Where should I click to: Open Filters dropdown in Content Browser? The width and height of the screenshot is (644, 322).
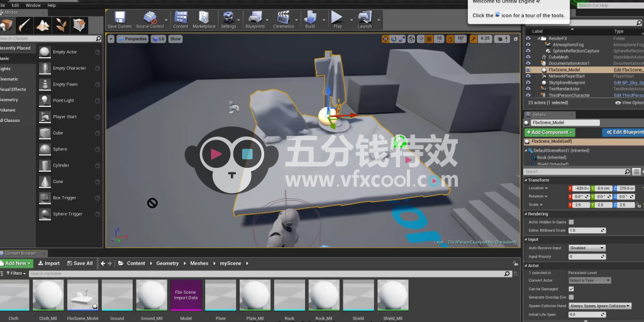[x=16, y=274]
